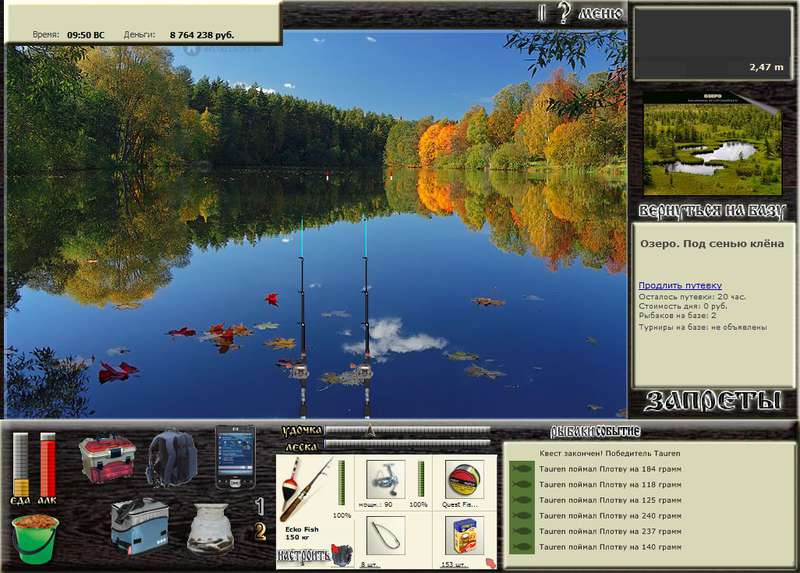The image size is (800, 573).
Task: Select the fishing line spool slot
Action: tap(464, 480)
